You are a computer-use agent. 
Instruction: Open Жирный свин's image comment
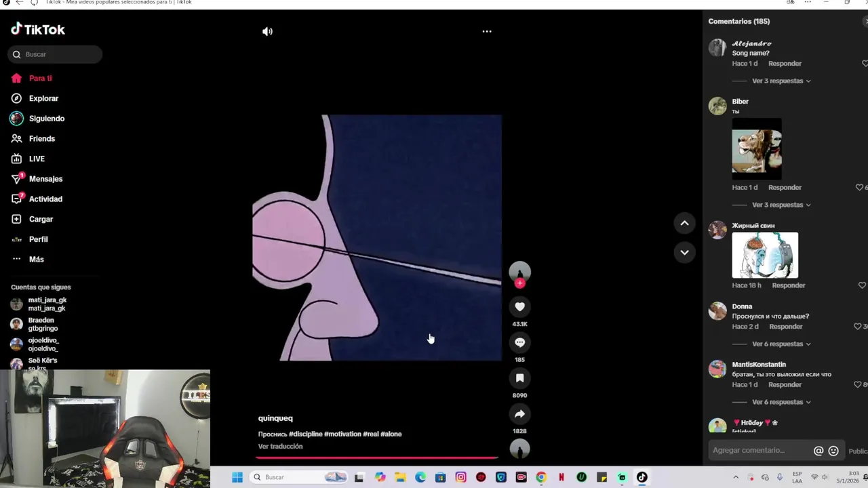765,255
